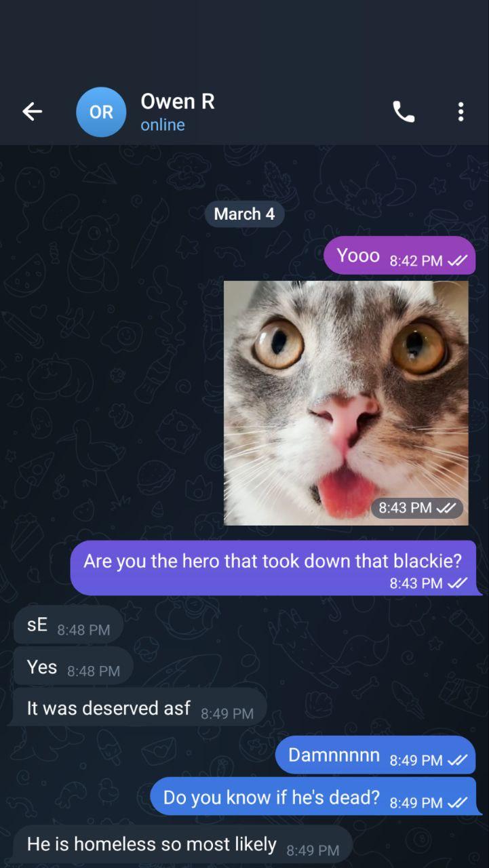The image size is (489, 868).
Task: Tap the online status text
Action: point(163,125)
